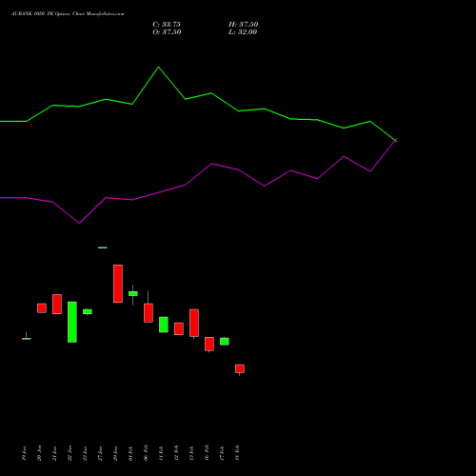The width and height of the screenshot is (476, 476).
Task: Click the doji candle above 19 Jan
Action: point(27,338)
